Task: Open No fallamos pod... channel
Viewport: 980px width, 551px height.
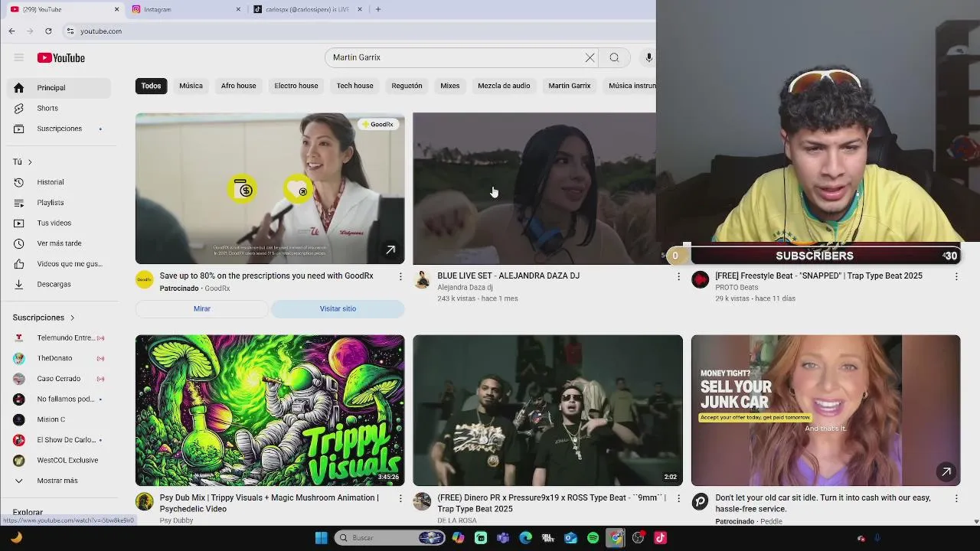Action: click(x=59, y=399)
